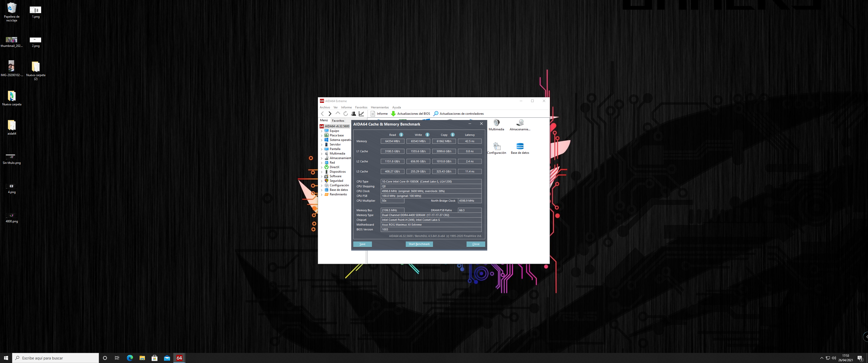Image resolution: width=868 pixels, height=363 pixels.
Task: Open Microsoft Store from taskbar
Action: [155, 358]
